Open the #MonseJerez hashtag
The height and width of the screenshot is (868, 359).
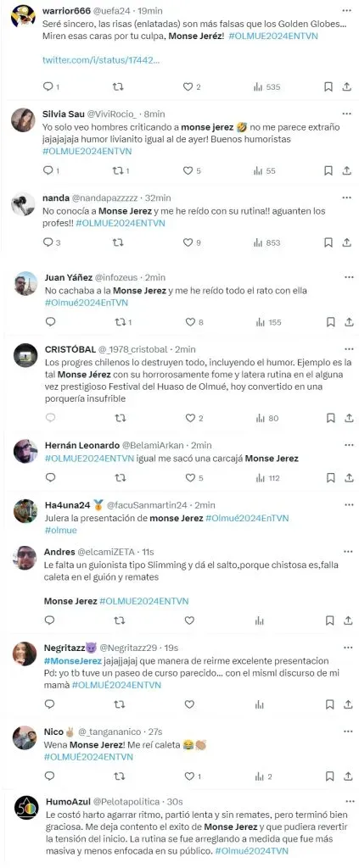(x=73, y=661)
